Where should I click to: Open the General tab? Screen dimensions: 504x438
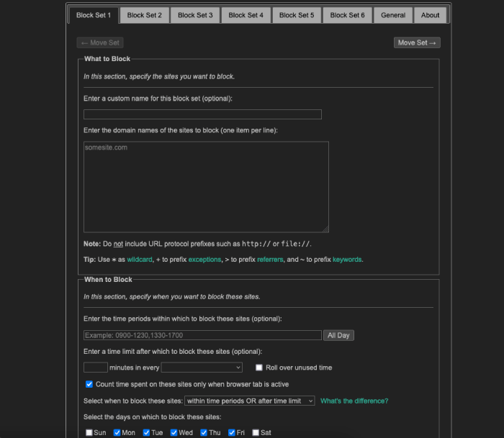pyautogui.click(x=393, y=15)
